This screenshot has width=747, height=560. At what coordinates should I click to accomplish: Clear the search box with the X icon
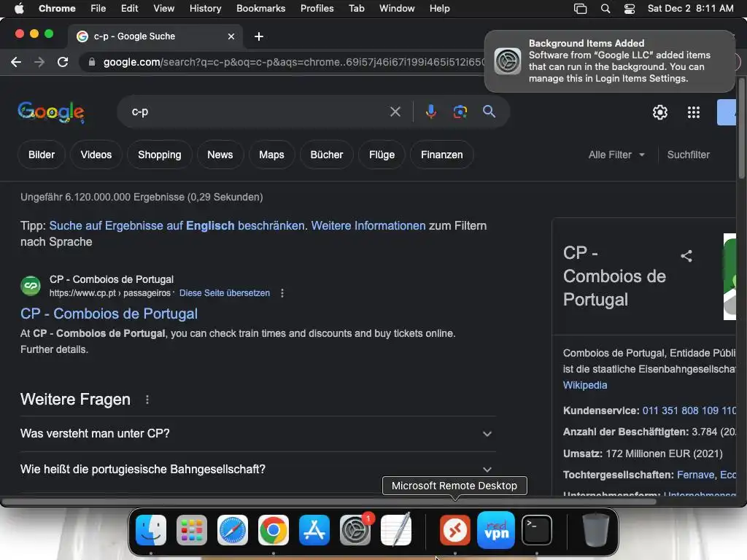pyautogui.click(x=395, y=112)
